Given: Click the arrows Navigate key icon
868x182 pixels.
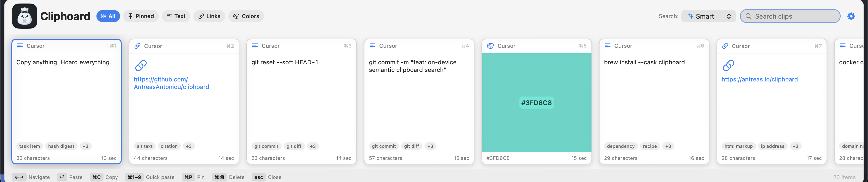Looking at the screenshot, I should 19,177.
